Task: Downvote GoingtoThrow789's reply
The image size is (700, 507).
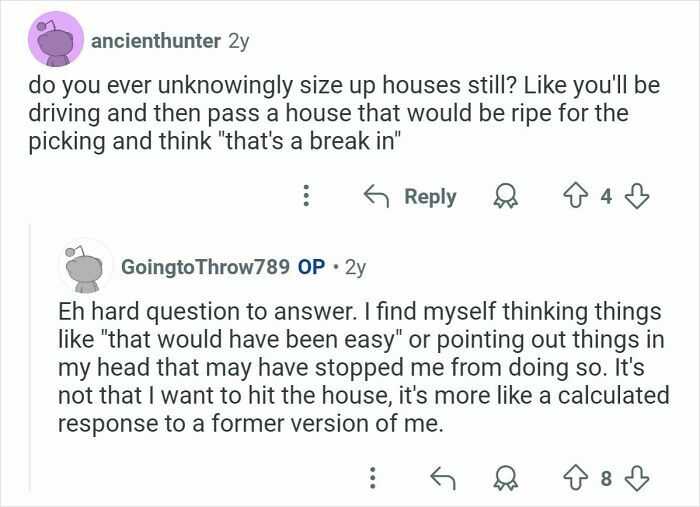Action: point(636,478)
